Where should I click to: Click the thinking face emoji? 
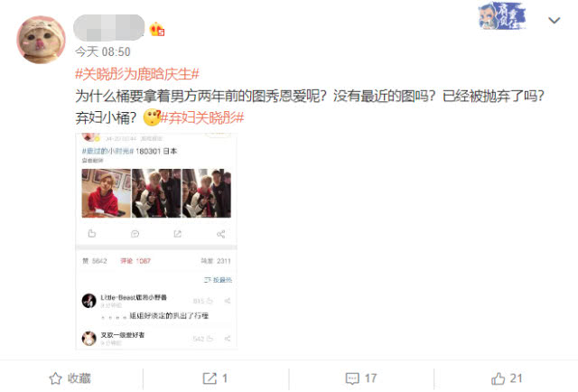pos(152,117)
